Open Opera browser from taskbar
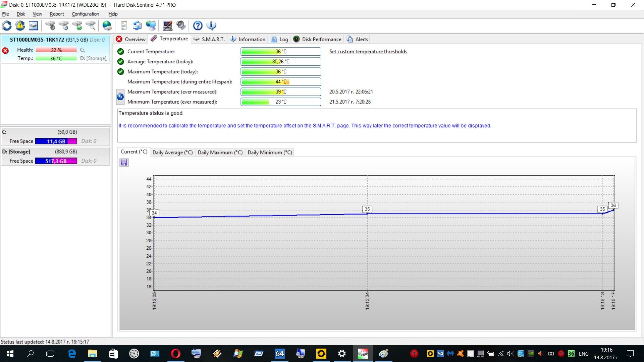The width and height of the screenshot is (644, 362). coord(175,354)
